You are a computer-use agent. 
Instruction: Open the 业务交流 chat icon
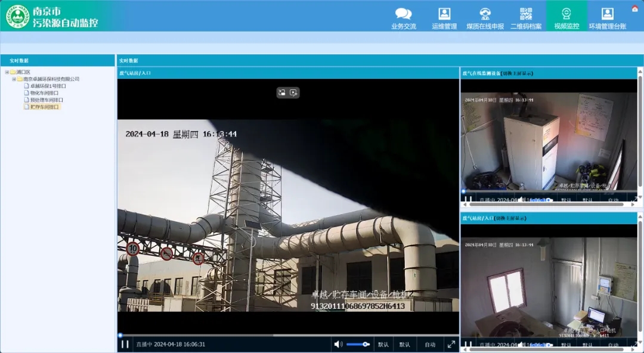[x=404, y=16]
